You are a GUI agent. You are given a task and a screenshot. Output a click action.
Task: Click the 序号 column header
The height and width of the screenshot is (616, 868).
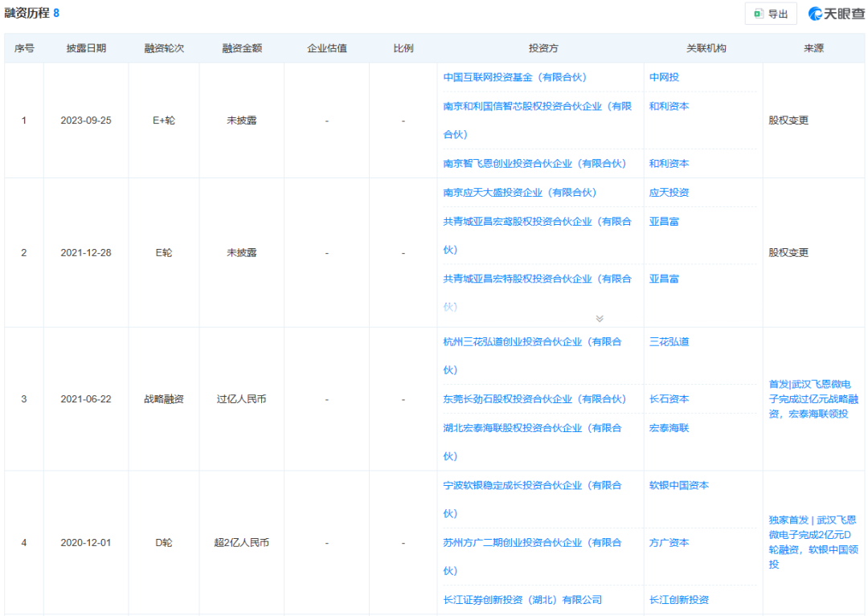[x=24, y=48]
